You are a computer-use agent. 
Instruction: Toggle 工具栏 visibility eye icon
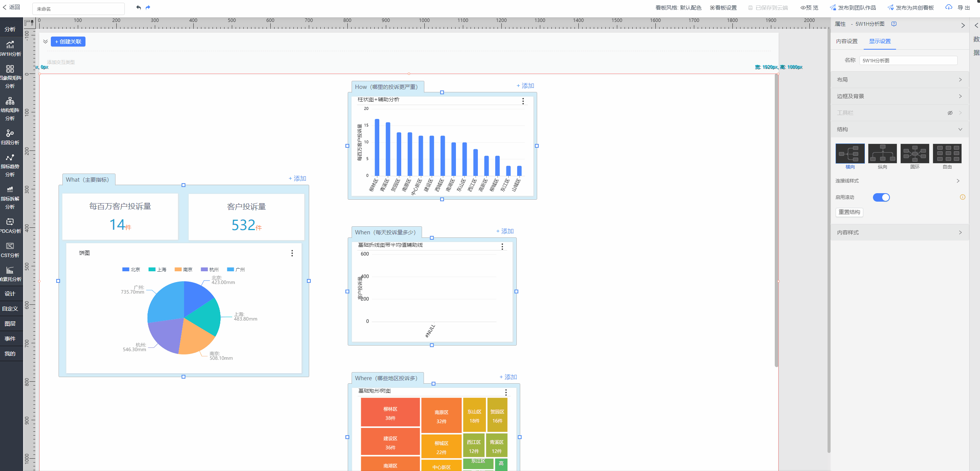[x=950, y=113]
